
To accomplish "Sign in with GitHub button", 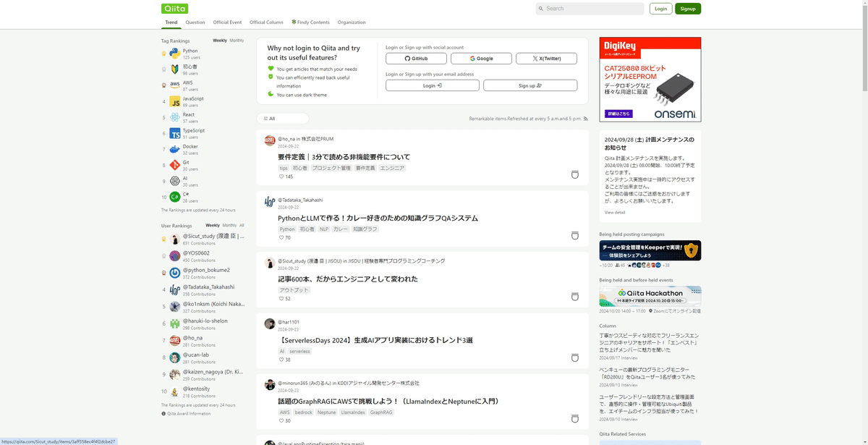I will (x=416, y=59).
